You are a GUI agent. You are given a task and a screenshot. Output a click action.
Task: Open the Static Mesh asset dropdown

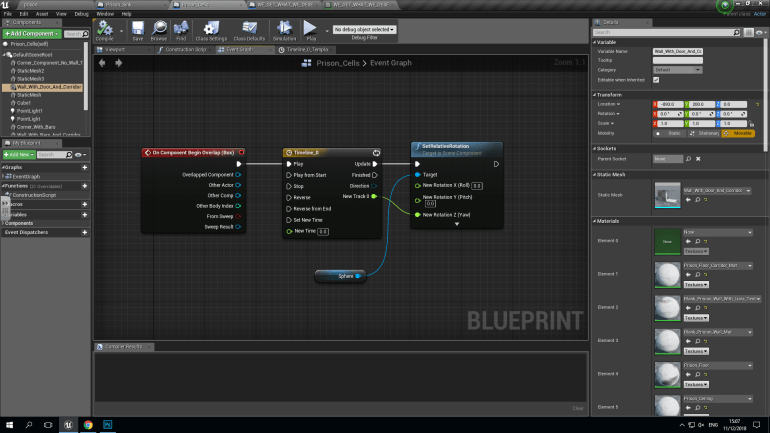coord(717,190)
